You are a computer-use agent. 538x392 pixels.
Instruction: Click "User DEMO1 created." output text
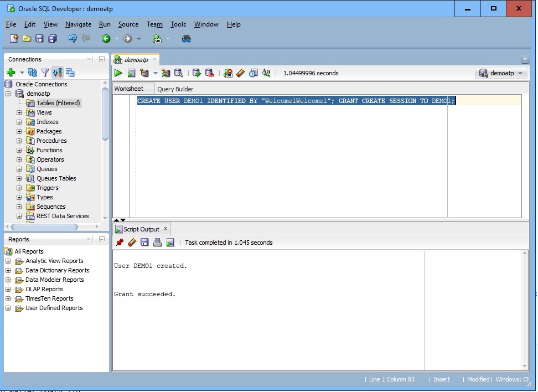tap(151, 266)
